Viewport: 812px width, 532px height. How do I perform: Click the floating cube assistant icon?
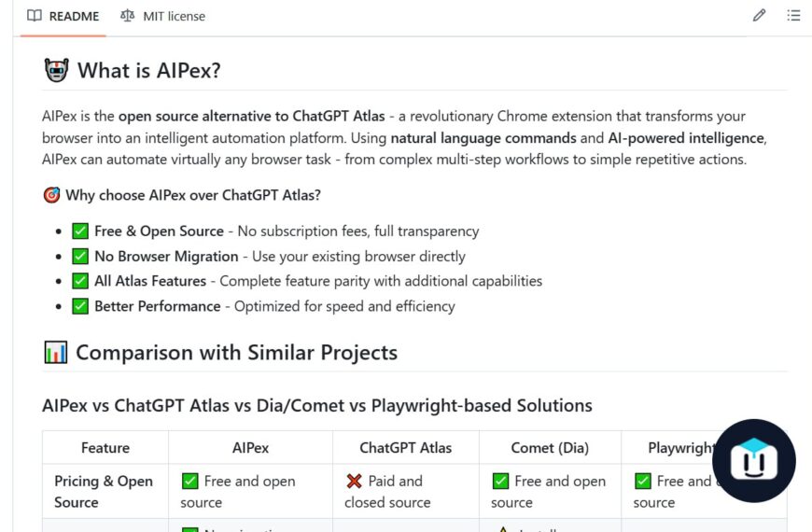pyautogui.click(x=753, y=461)
